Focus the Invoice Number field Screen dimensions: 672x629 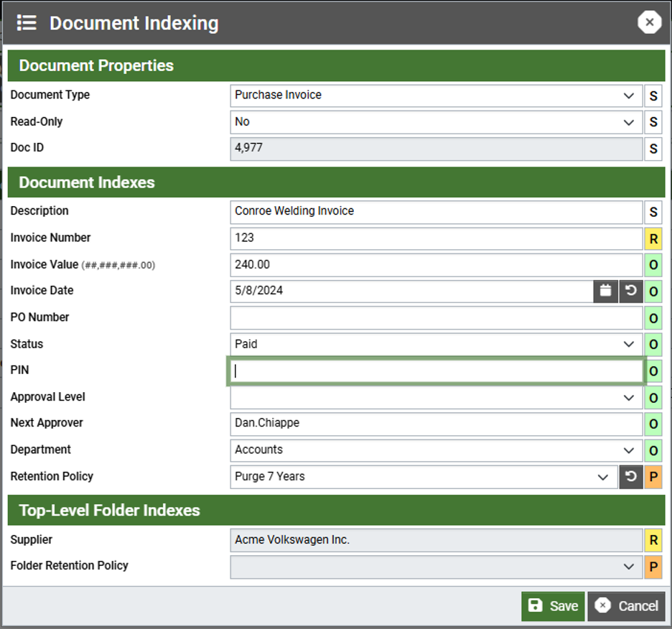(437, 239)
